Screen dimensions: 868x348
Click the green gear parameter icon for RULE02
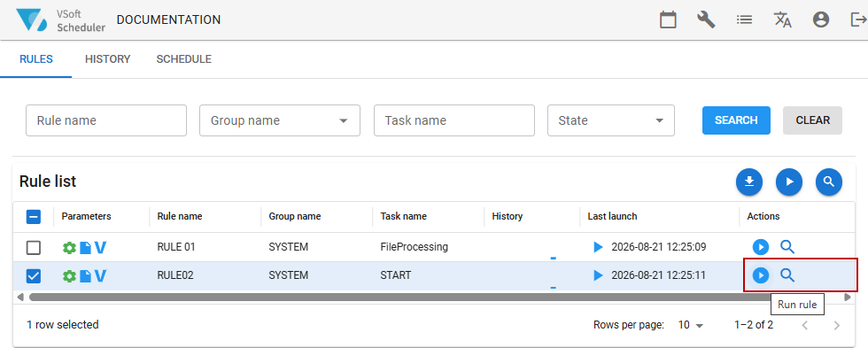click(x=69, y=275)
